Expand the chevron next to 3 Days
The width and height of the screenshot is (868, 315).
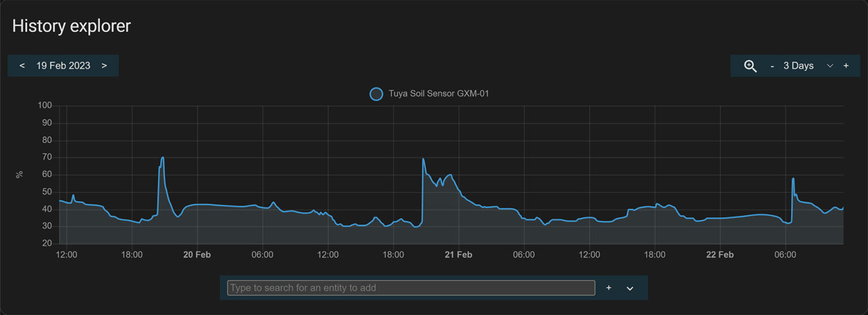830,66
